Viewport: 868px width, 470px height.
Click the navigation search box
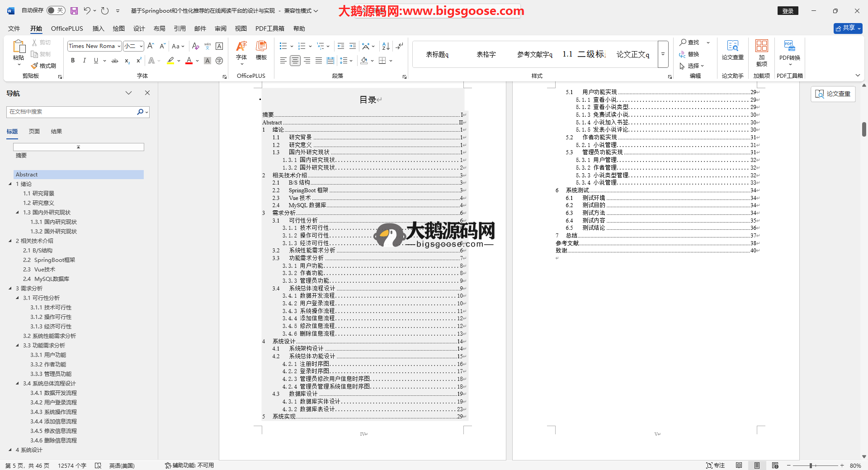[x=72, y=112]
